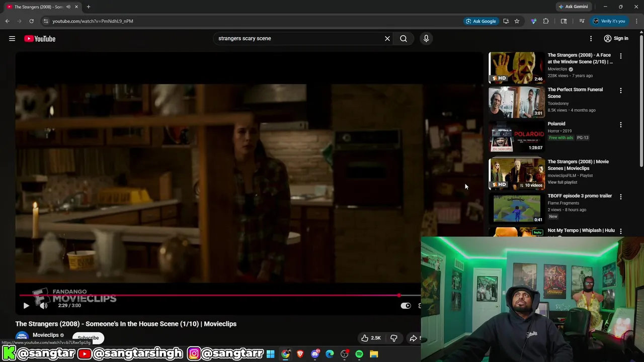644x362 pixels.
Task: Open the tab search sidebar icon
Action: pyautogui.click(x=564, y=21)
